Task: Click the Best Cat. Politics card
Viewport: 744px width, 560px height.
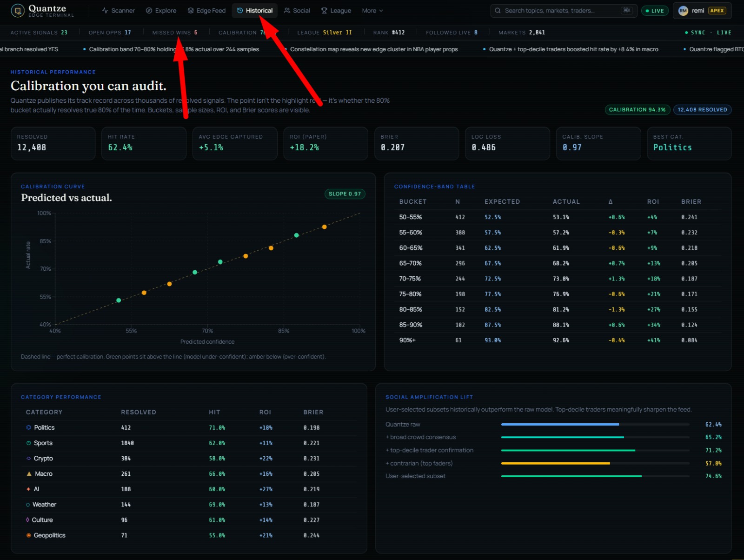Action: coord(689,144)
